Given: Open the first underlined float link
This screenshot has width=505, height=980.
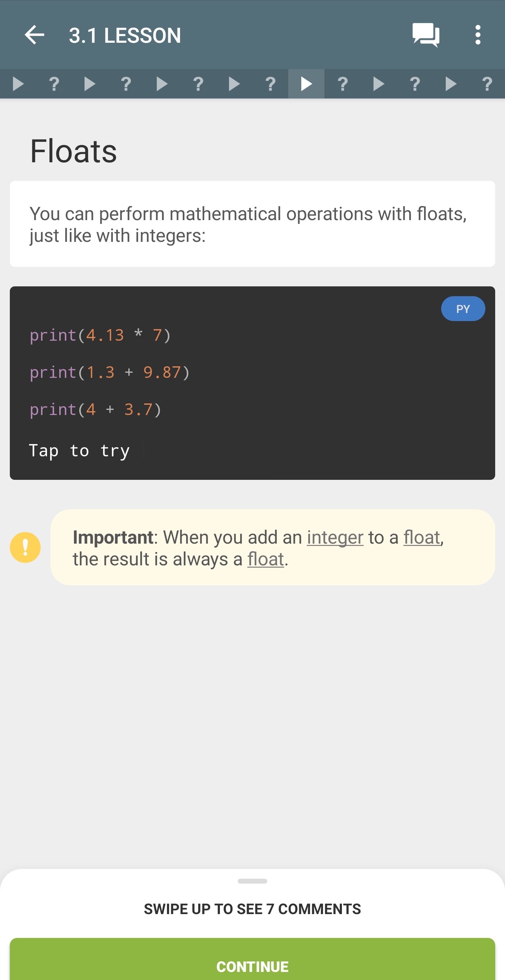Looking at the screenshot, I should tap(422, 537).
